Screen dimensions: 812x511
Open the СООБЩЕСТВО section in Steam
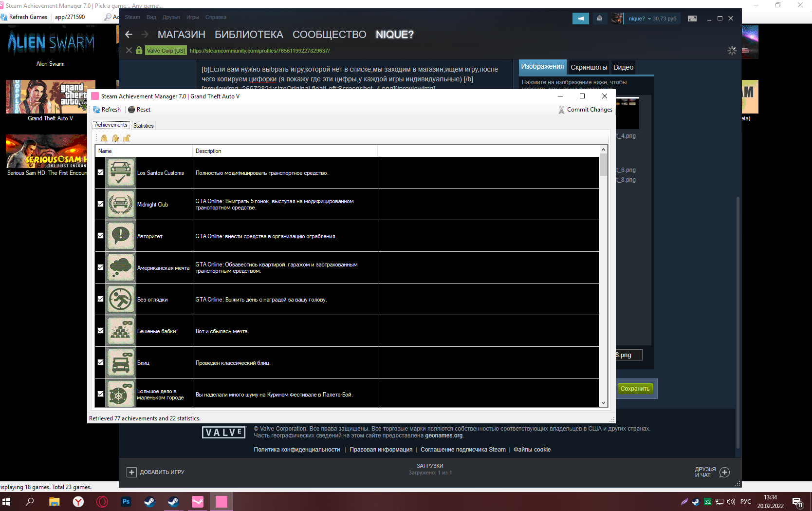[330, 35]
